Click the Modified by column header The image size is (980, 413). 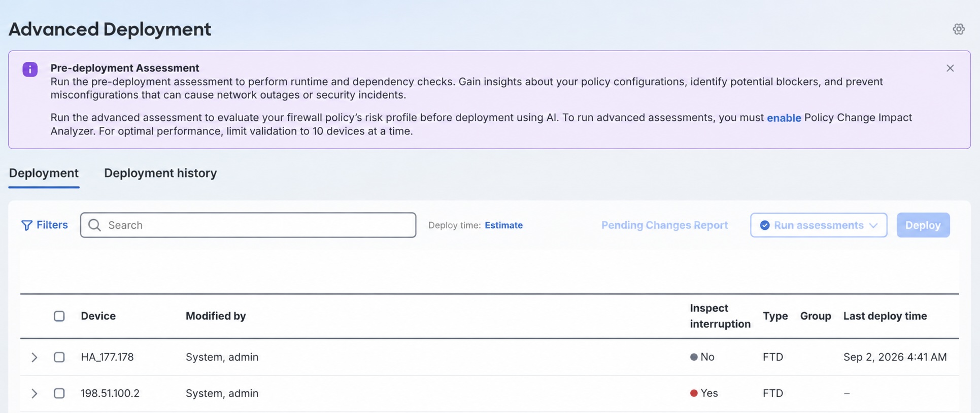216,316
